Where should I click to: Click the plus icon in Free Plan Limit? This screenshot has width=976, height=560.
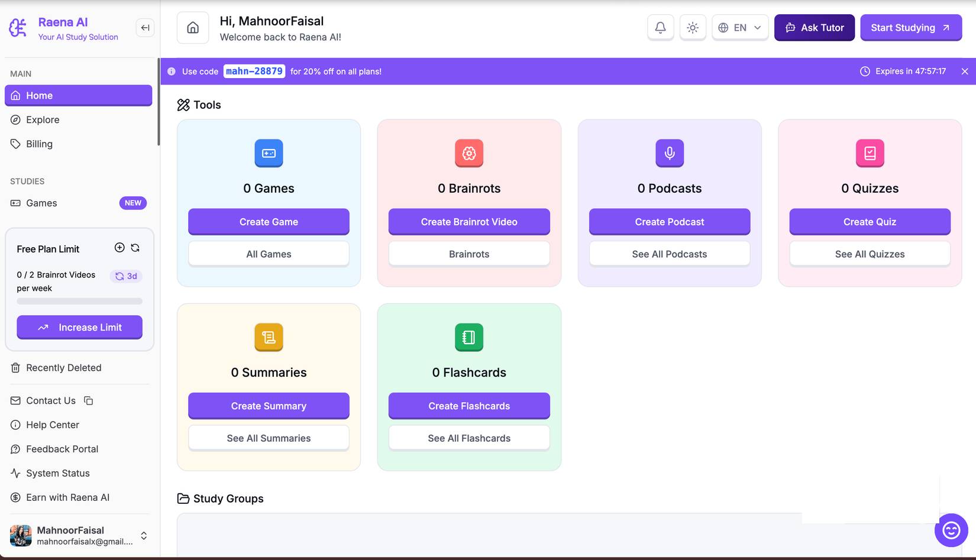(119, 248)
